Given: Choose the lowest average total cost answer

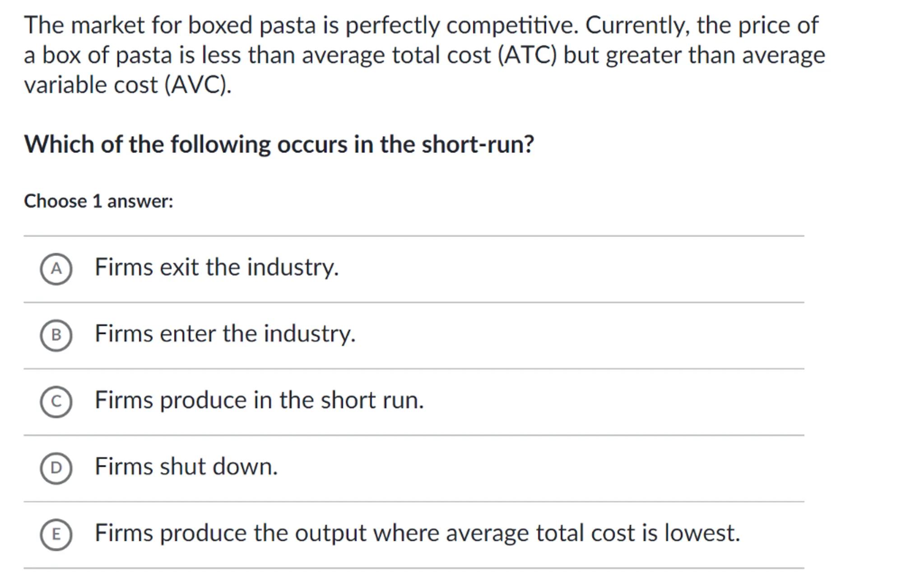Looking at the screenshot, I should [417, 533].
